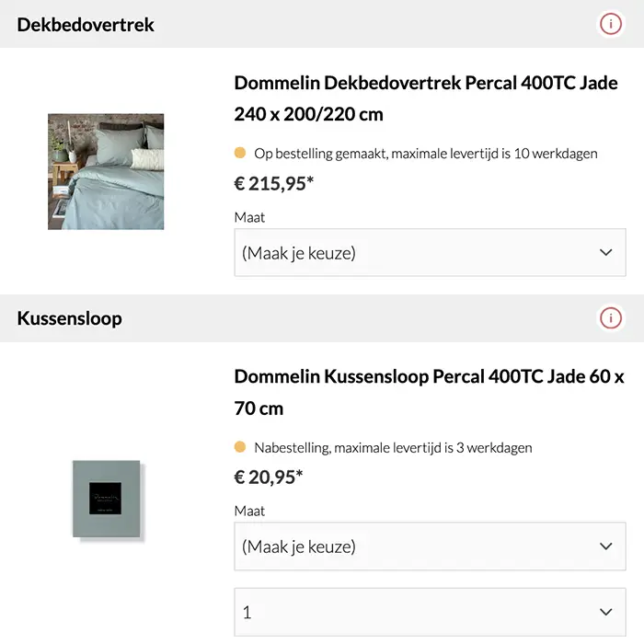Screen dimensions: 644x644
Task: View the duvet cover bedroom photo
Action: click(106, 171)
